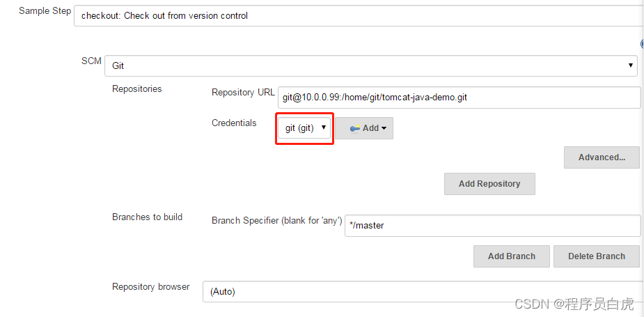Open the git (git) credentials dropdown
This screenshot has height=317, width=644.
click(304, 128)
